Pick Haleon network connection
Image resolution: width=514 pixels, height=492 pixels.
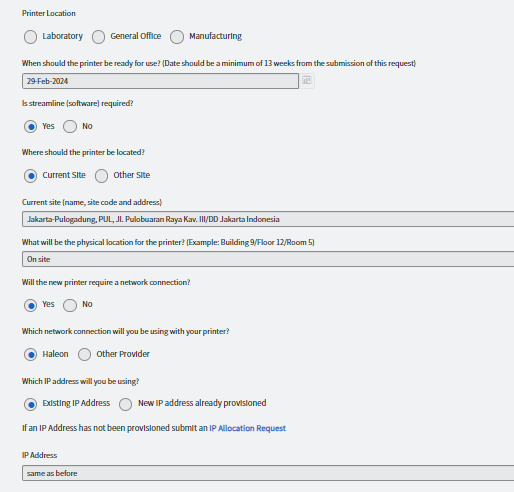pyautogui.click(x=30, y=354)
